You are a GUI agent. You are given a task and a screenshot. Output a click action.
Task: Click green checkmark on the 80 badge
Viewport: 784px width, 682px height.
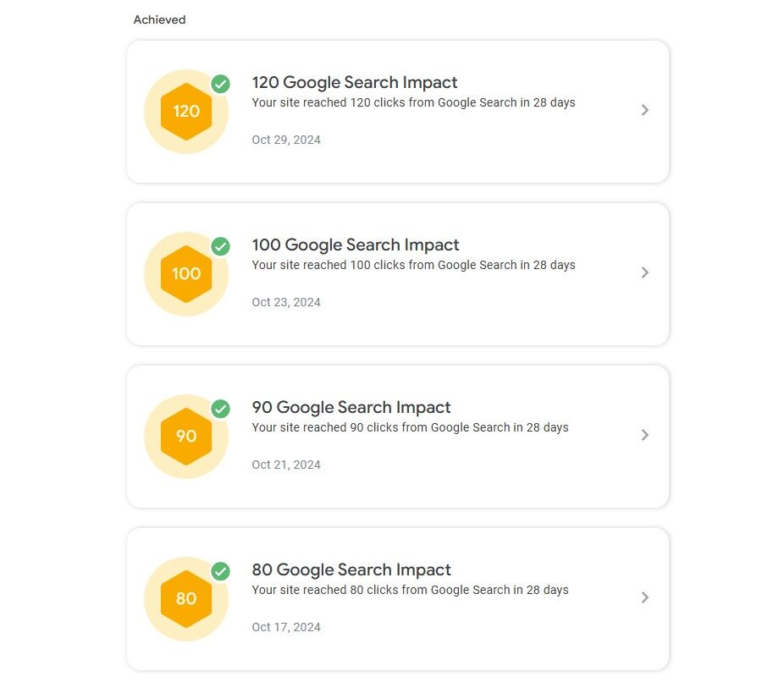coord(220,571)
